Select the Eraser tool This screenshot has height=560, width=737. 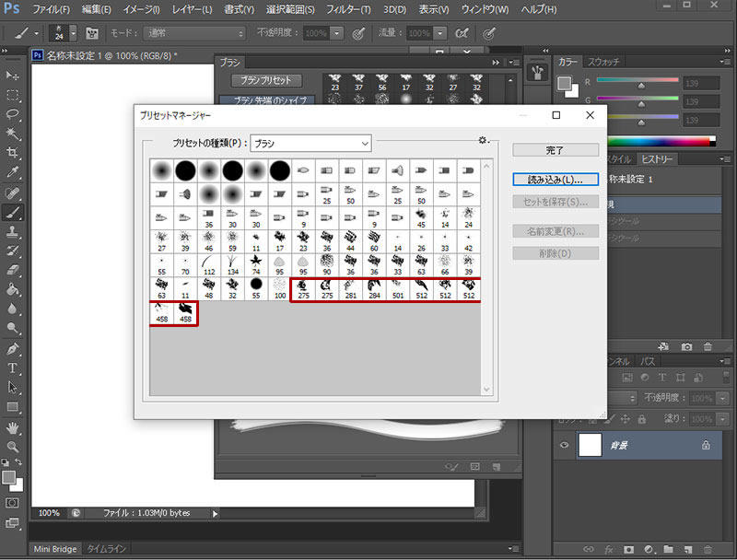[x=12, y=270]
